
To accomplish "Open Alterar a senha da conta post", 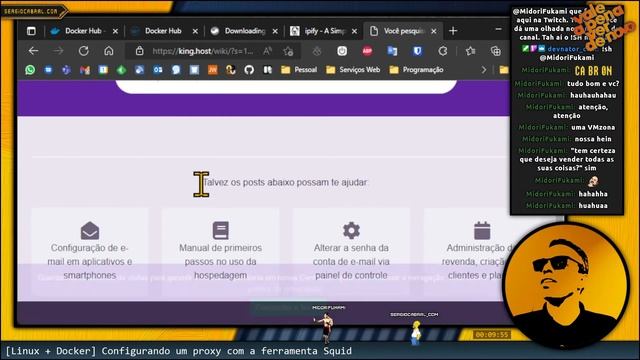I will (351, 251).
